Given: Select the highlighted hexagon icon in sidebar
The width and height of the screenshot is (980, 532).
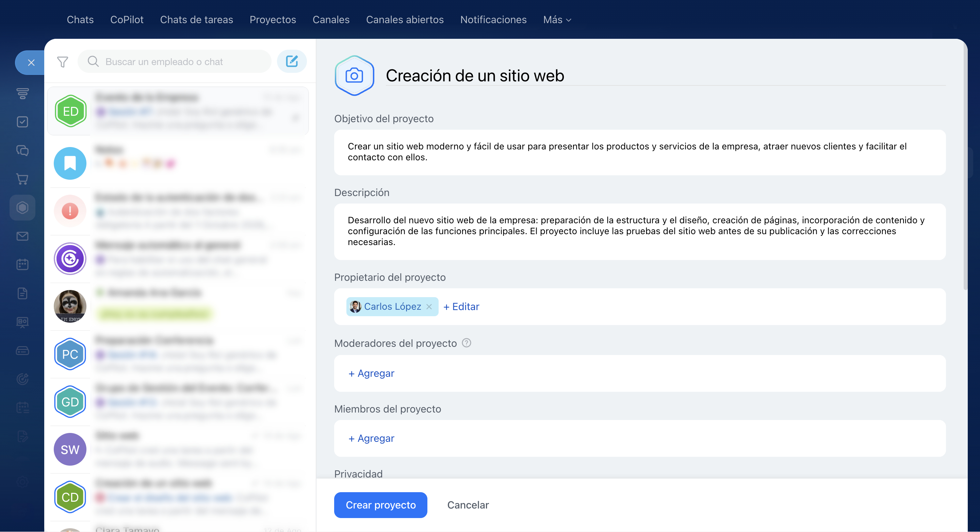Looking at the screenshot, I should tap(22, 207).
